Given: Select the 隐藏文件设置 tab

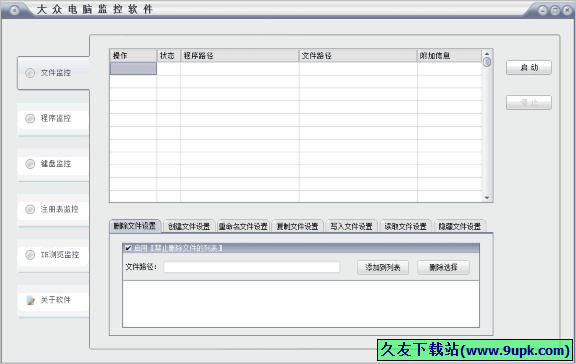Looking at the screenshot, I should tap(460, 227).
